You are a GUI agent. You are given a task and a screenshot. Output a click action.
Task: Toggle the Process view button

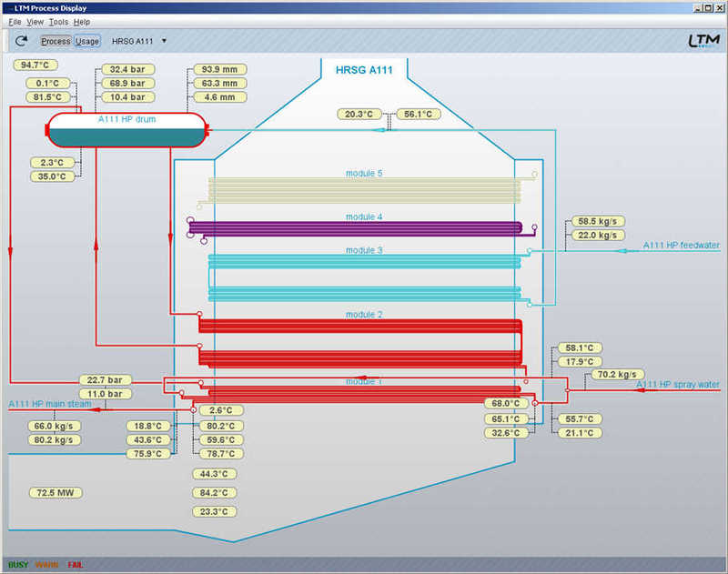point(56,41)
